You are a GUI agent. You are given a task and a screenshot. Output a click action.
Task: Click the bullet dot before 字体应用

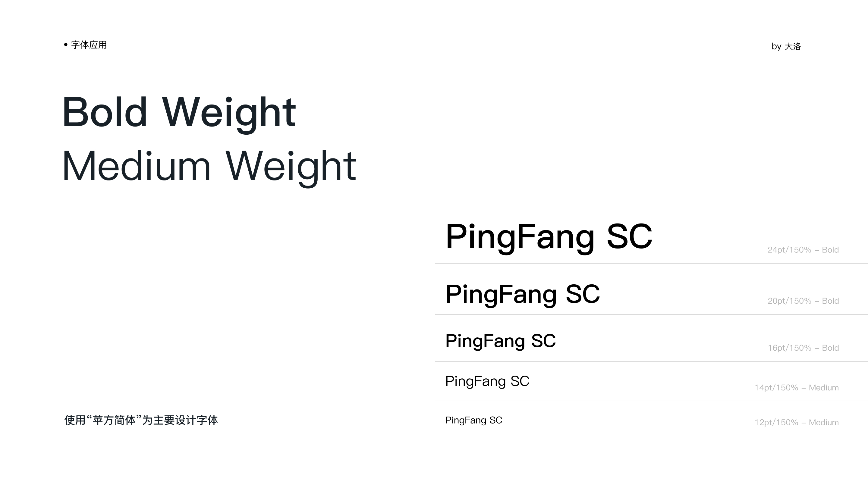[66, 45]
